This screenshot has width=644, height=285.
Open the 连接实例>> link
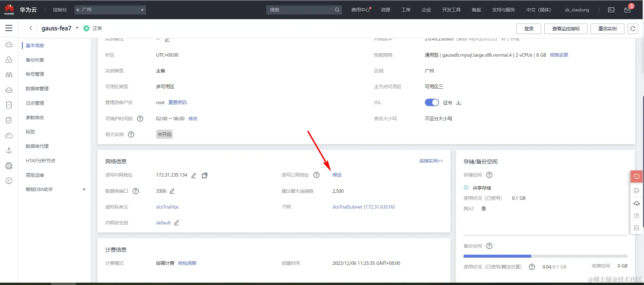click(x=431, y=161)
